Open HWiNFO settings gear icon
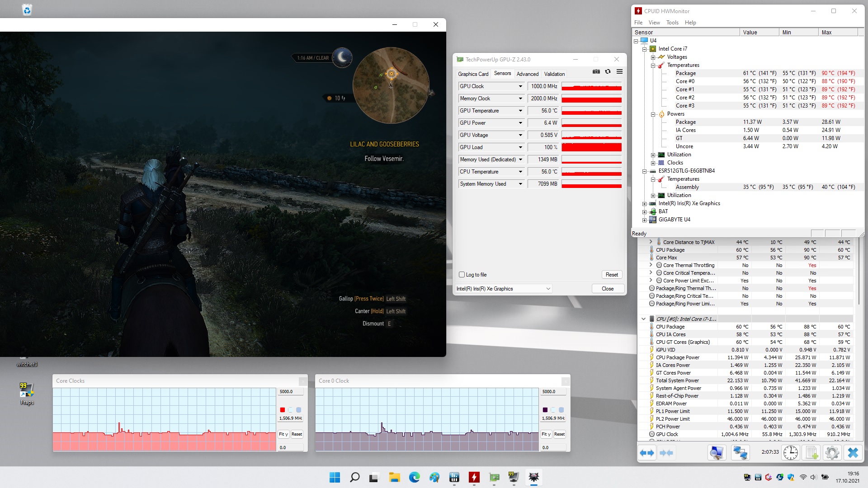 [x=832, y=453]
